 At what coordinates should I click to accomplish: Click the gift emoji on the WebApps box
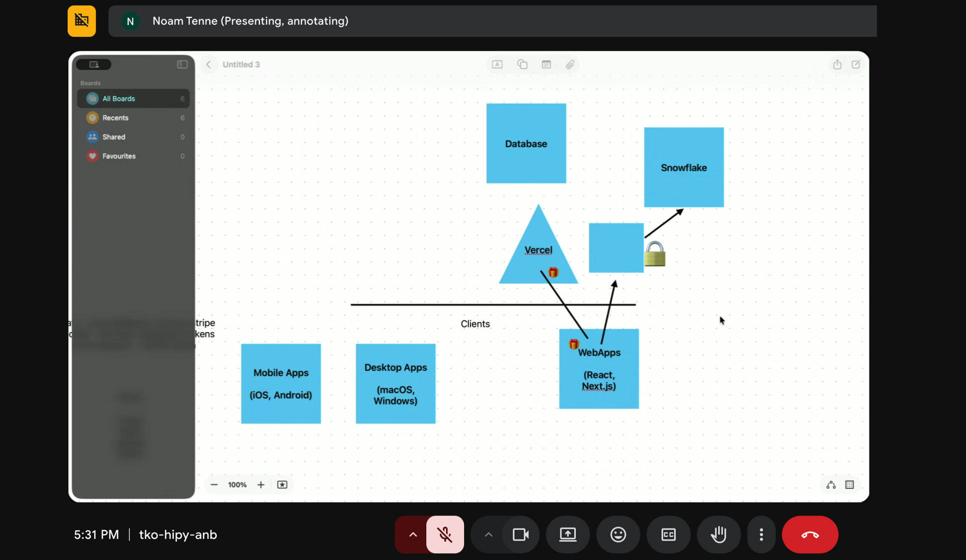tap(574, 344)
